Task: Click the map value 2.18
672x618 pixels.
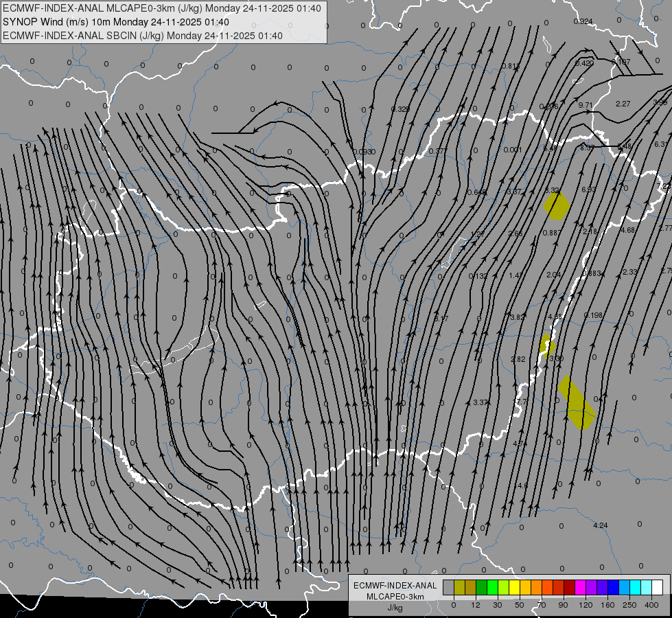Action: (x=590, y=231)
